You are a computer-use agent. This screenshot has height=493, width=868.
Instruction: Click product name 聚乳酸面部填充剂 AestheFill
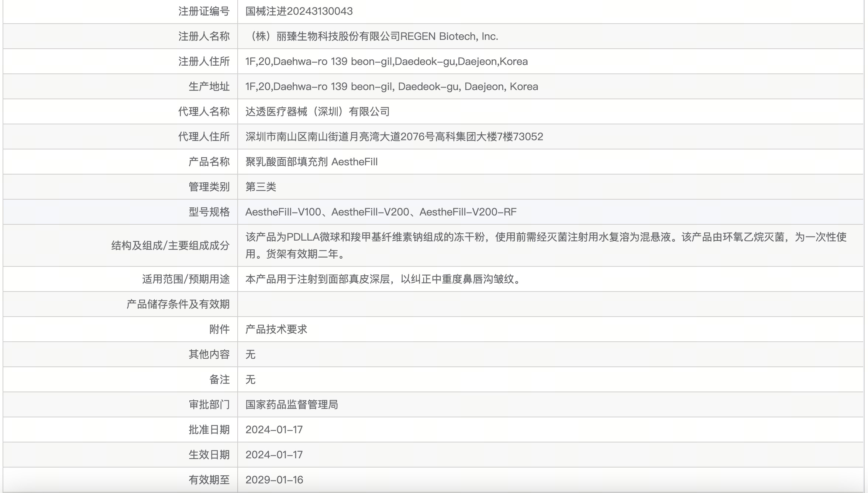point(311,162)
